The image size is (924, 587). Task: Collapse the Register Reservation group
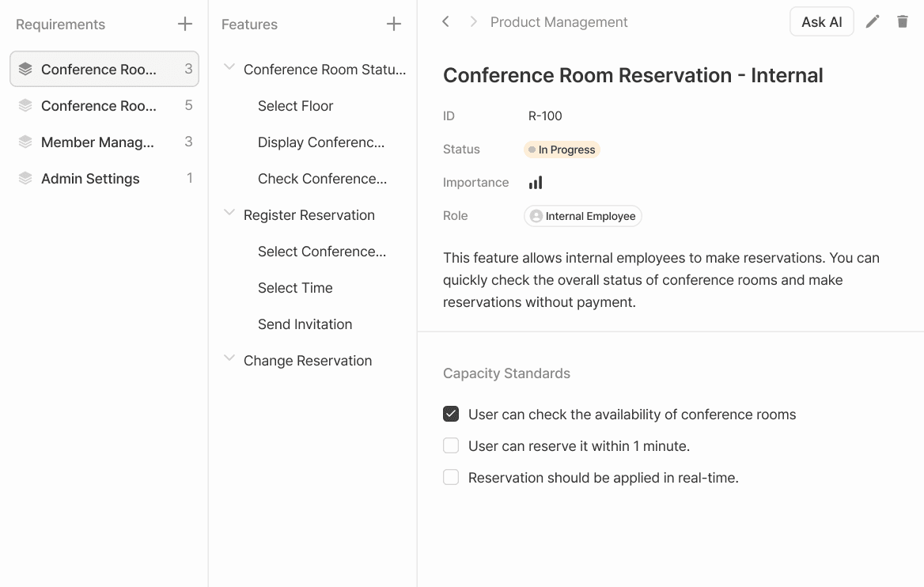point(229,214)
